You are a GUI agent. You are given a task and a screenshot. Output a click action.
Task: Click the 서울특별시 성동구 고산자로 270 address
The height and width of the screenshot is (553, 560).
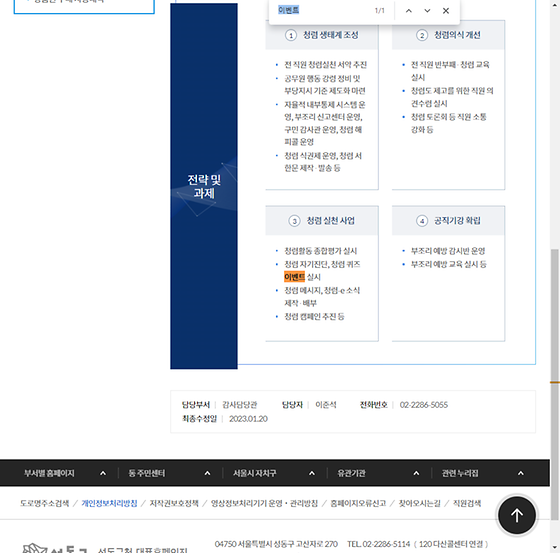pyautogui.click(x=287, y=544)
